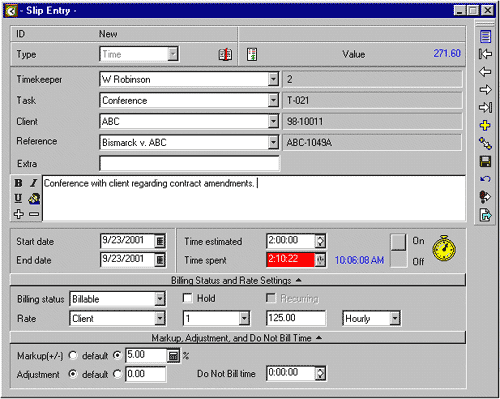Click the duplicate slip link icon
Screen dimensions: 500x399
point(485,143)
